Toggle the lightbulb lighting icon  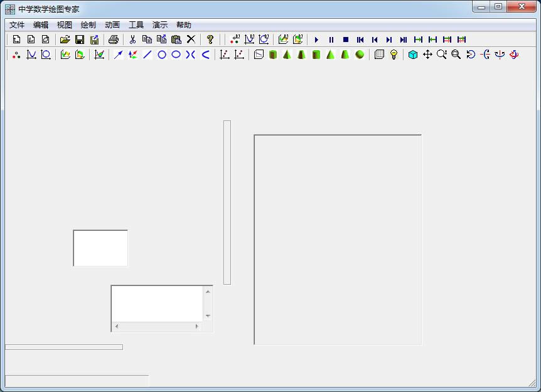pyautogui.click(x=394, y=55)
